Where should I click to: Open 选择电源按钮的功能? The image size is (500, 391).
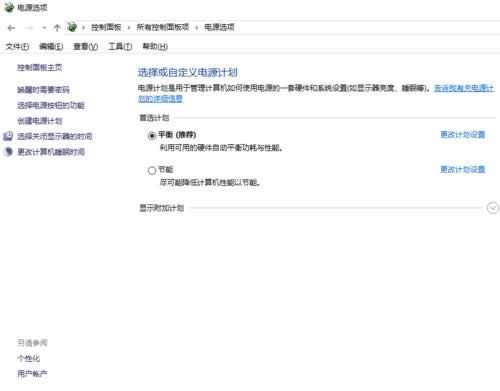(51, 105)
